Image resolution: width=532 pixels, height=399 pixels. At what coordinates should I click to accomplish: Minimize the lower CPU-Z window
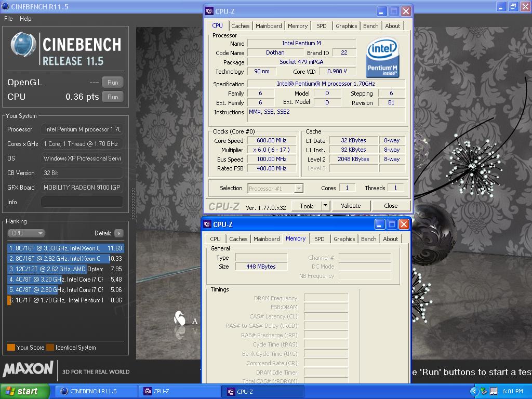380,224
